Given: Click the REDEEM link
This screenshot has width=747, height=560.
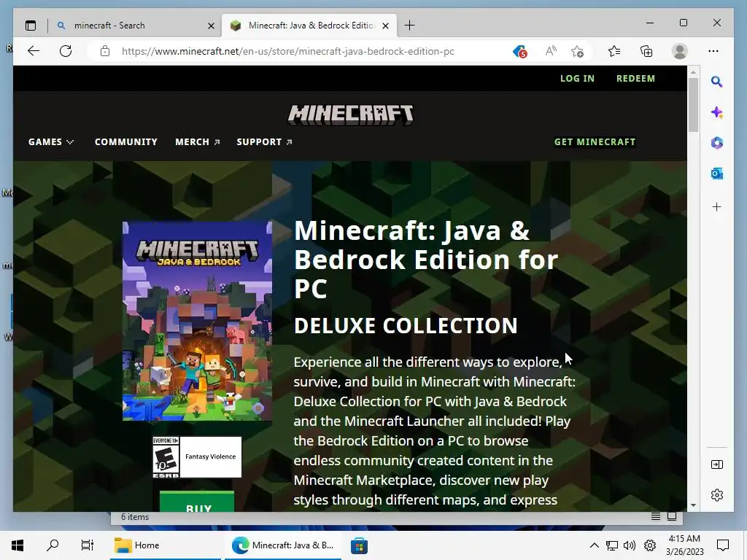Looking at the screenshot, I should pos(635,79).
